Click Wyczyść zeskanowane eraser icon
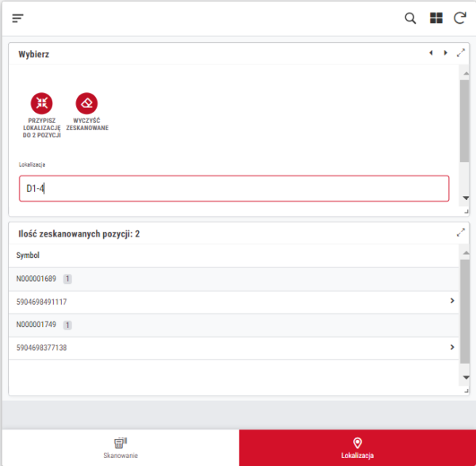Viewport: 476px width, 466px height. (x=87, y=102)
